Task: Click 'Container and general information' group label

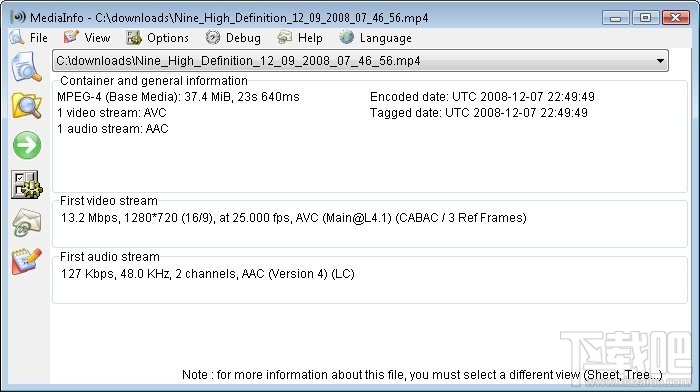Action: click(x=154, y=81)
